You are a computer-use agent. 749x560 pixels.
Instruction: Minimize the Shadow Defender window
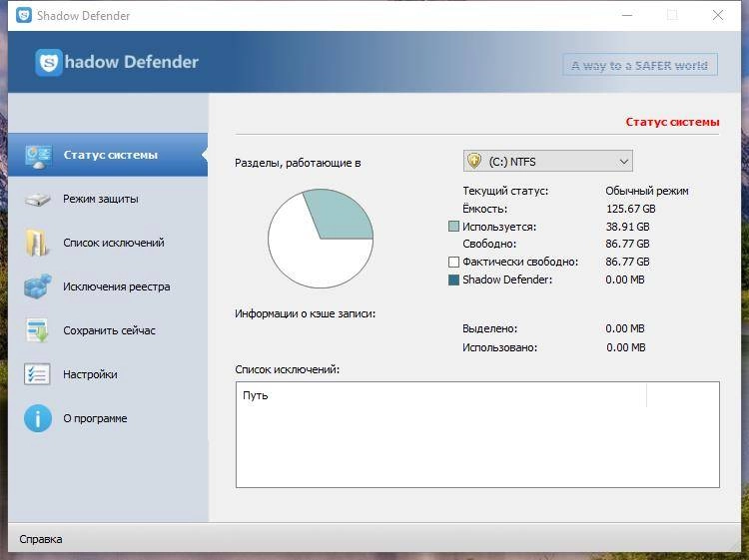[x=627, y=15]
